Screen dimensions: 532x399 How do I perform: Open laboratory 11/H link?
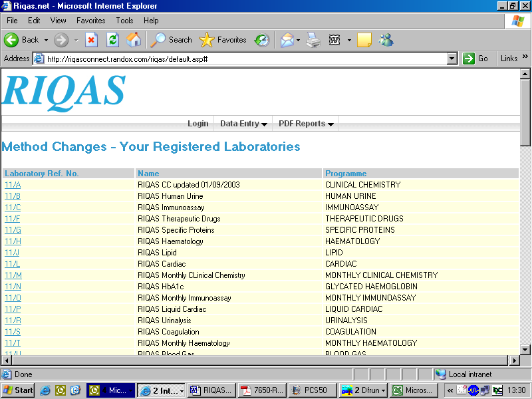(x=13, y=241)
